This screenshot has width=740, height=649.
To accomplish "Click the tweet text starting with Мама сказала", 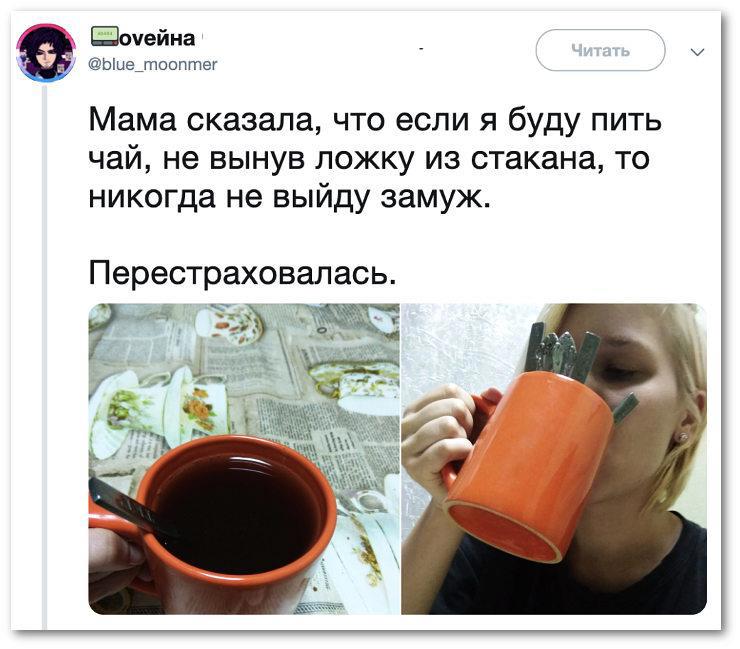I will click(x=375, y=158).
